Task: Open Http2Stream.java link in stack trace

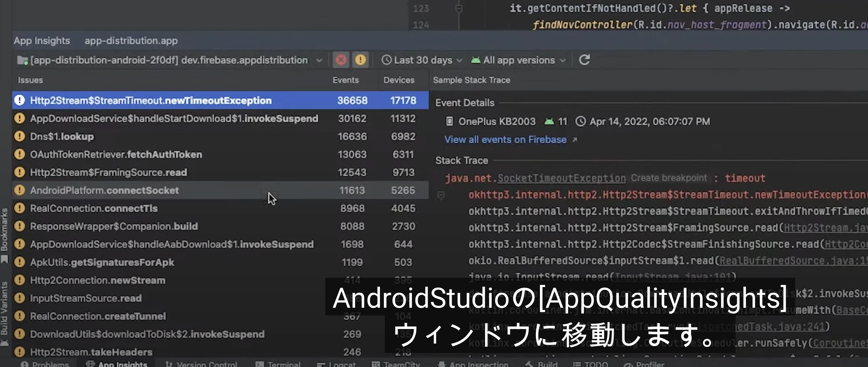Action: pyautogui.click(x=826, y=227)
